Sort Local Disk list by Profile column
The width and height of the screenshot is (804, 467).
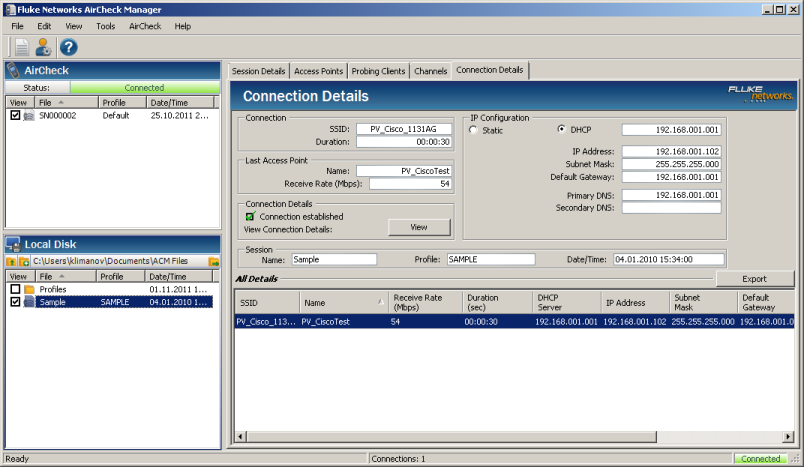[120, 276]
